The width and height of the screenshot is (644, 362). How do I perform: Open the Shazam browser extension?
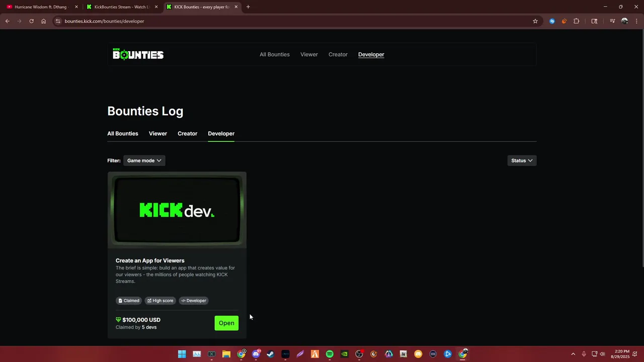tap(552, 21)
